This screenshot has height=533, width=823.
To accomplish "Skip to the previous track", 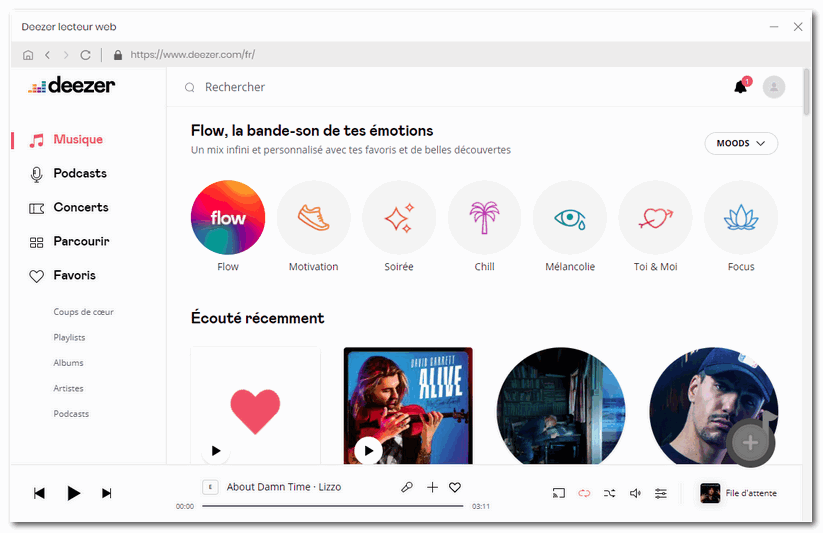I will pos(39,493).
